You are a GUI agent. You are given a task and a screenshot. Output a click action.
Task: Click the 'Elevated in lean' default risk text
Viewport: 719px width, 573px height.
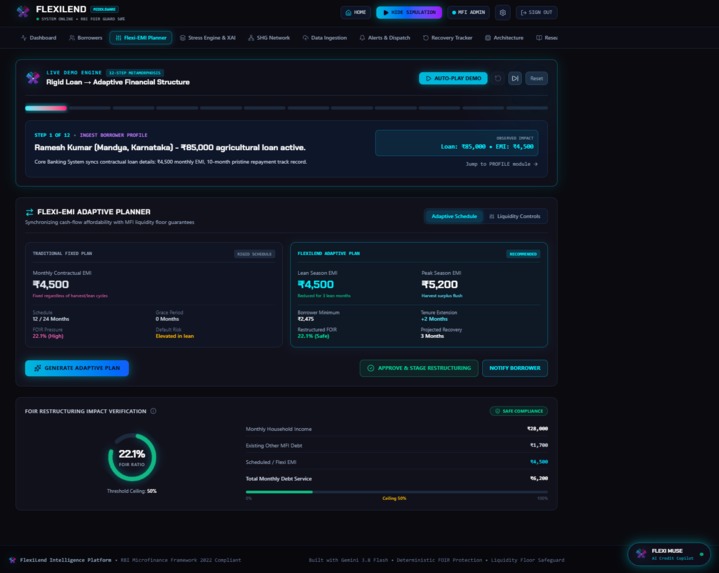(x=175, y=336)
